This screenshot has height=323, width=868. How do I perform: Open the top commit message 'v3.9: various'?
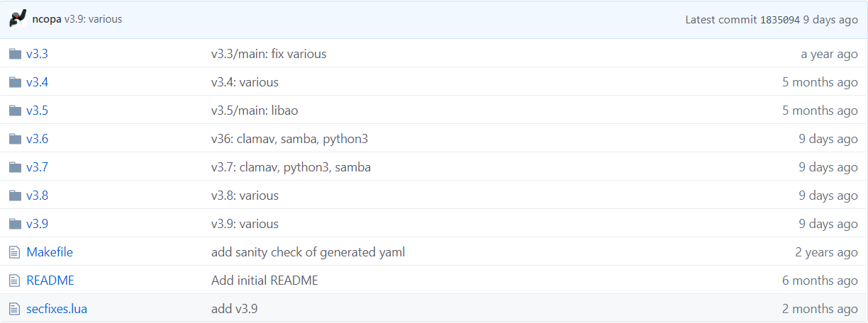coord(94,20)
